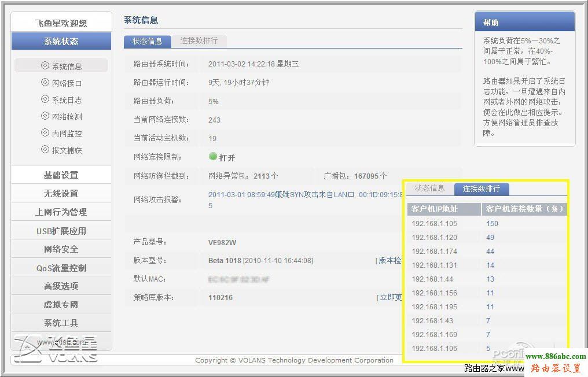Screen dimensions: 588x377
Task: Click the 系统信息 circular bullseye icon
Action: [x=45, y=65]
